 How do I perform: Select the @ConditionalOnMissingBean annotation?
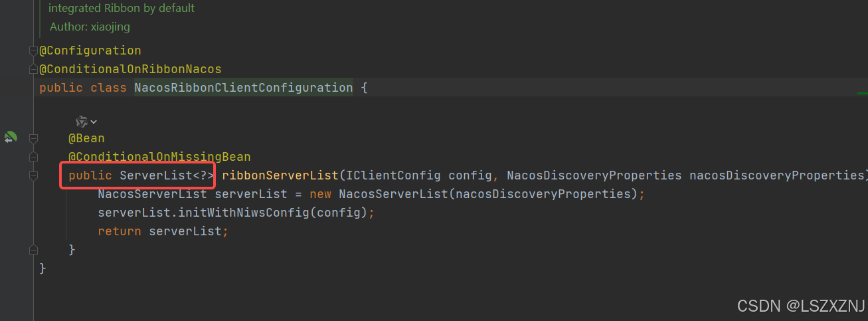tap(159, 157)
